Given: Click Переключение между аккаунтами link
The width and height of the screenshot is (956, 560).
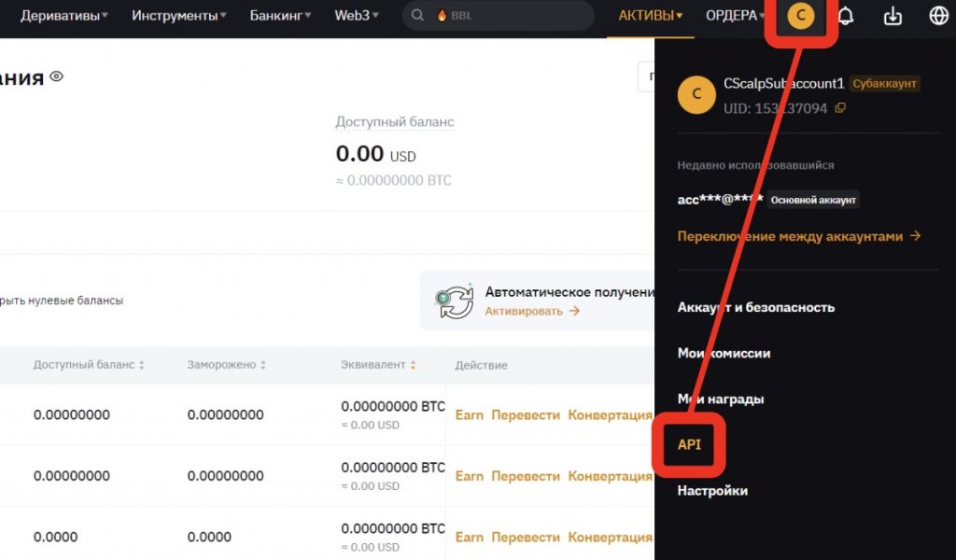Looking at the screenshot, I should tap(799, 236).
